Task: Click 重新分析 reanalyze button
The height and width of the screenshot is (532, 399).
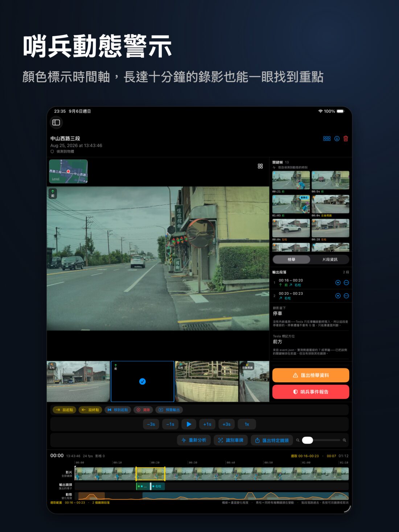Action: pos(194,440)
